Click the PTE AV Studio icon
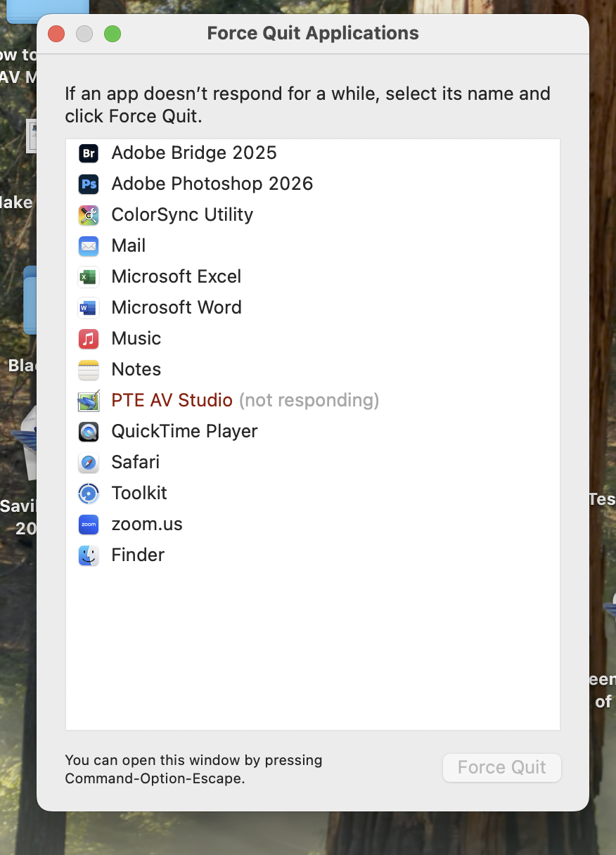 [89, 401]
